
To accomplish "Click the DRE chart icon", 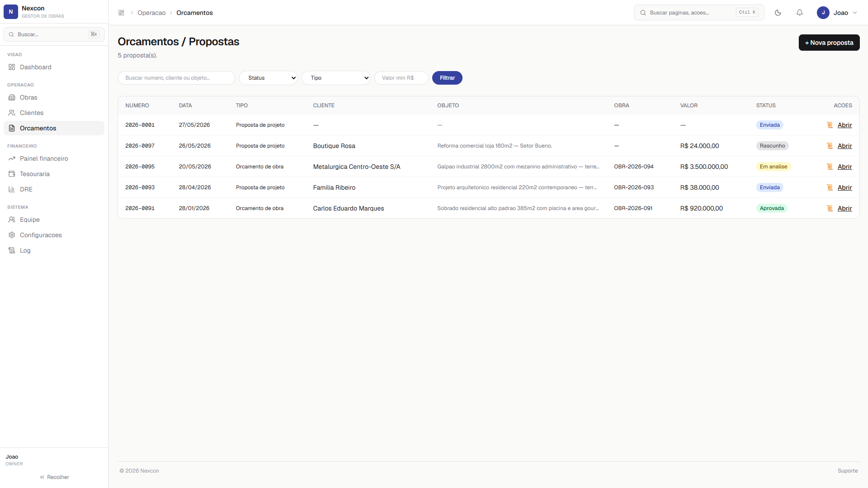I will pyautogui.click(x=12, y=189).
